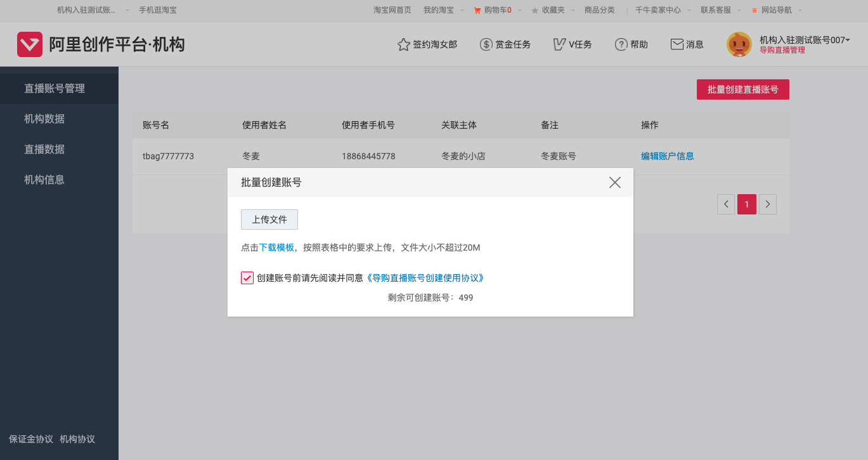Viewport: 868px width, 460px height.
Task: Open 签约淘女郎 star icon
Action: pos(403,44)
